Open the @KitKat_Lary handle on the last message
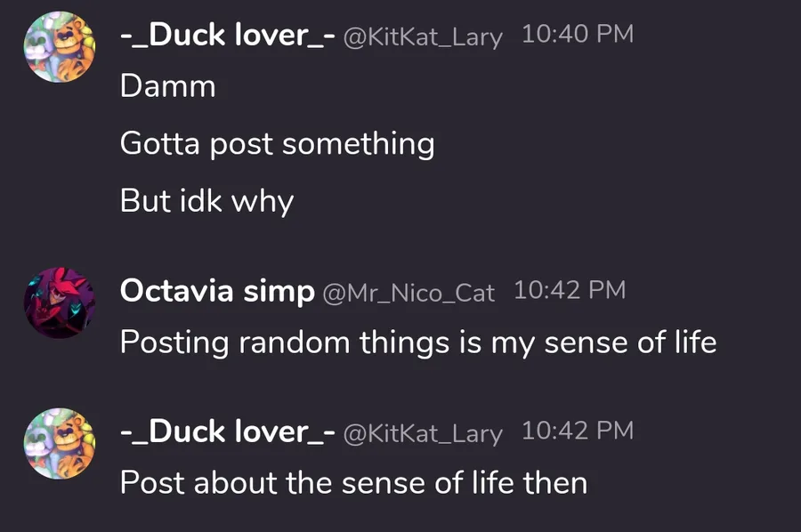Viewport: 801px width, 532px height. tap(423, 434)
